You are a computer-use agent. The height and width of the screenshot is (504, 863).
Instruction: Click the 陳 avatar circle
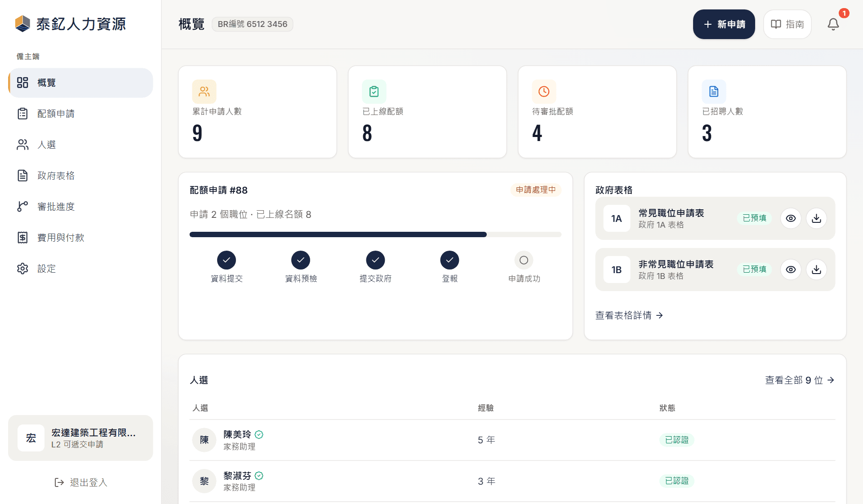pyautogui.click(x=204, y=440)
